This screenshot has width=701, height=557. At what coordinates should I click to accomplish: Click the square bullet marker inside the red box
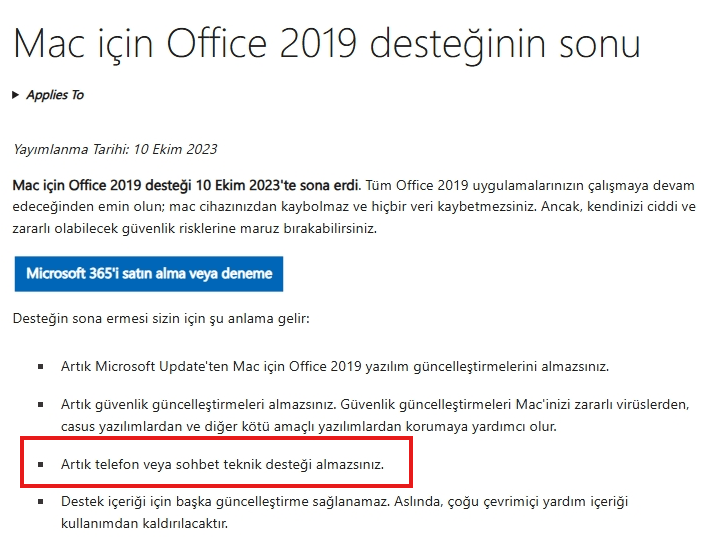[x=41, y=465]
